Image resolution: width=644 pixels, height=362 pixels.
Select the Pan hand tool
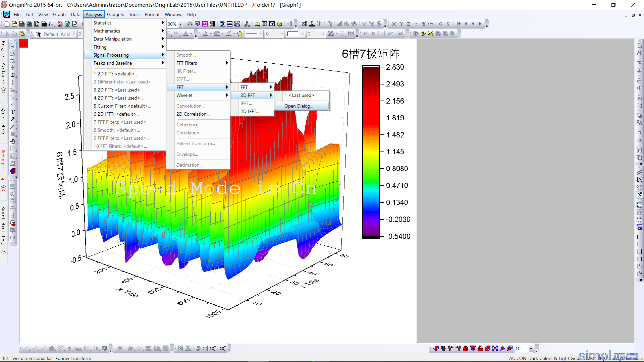coord(13,141)
